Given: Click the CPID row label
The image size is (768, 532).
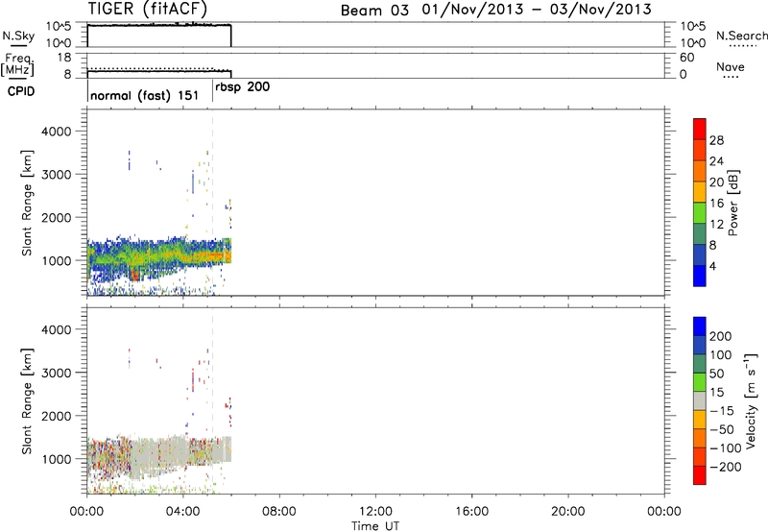Looking at the screenshot, I should pyautogui.click(x=21, y=91).
